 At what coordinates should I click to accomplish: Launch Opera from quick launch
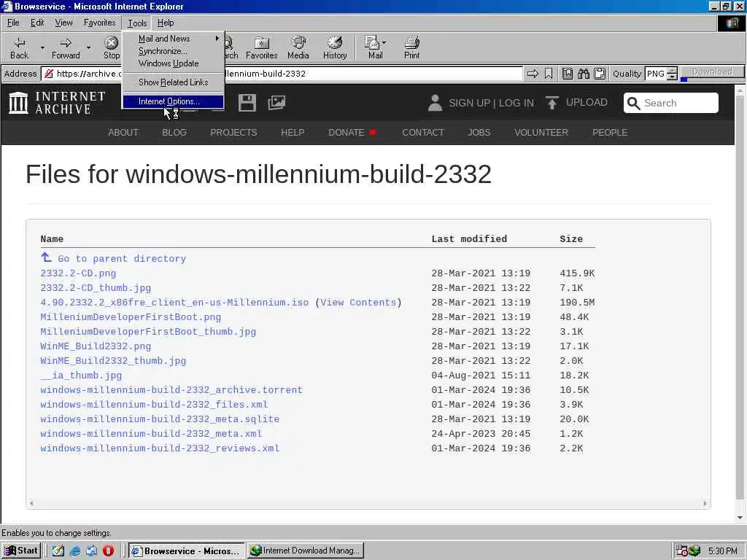(108, 551)
